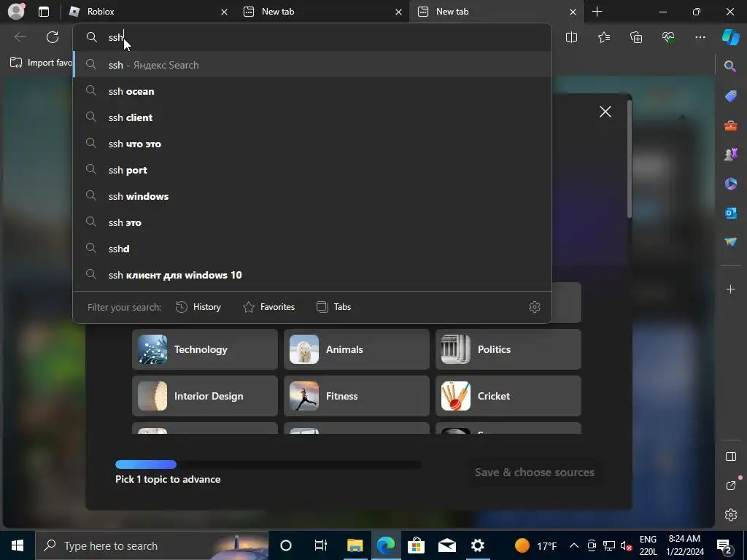
Task: Switch to the Roblox tab
Action: 147,12
